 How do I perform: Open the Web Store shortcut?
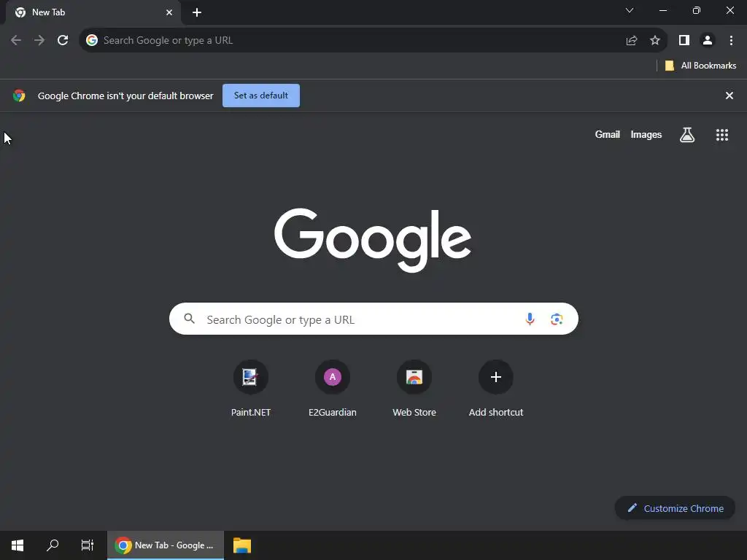pos(414,389)
